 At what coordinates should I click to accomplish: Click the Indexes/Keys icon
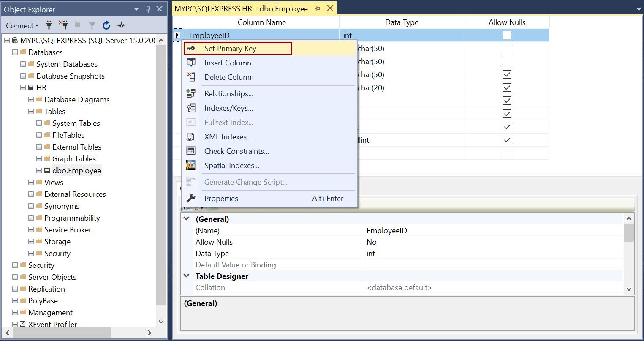191,108
